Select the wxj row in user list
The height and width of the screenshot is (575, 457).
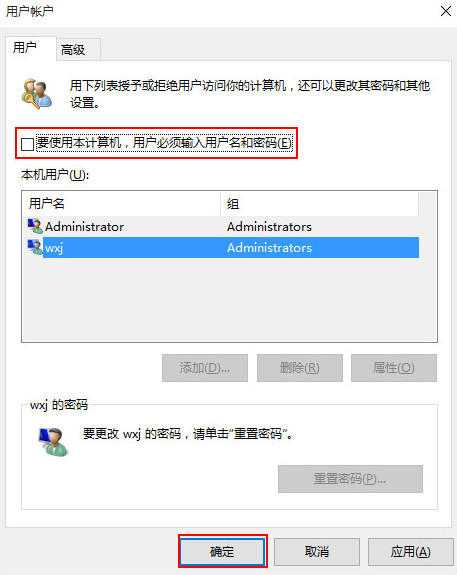click(223, 248)
